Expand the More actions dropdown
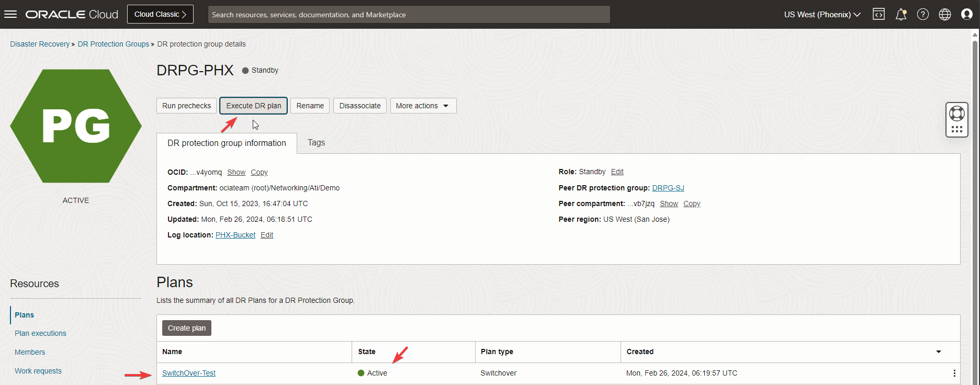Screen dimensions: 980x385 423,106
